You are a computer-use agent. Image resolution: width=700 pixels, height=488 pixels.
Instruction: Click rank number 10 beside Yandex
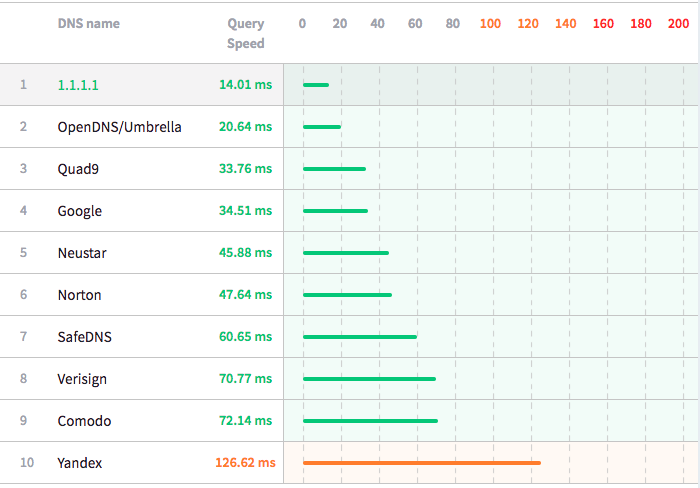27,462
